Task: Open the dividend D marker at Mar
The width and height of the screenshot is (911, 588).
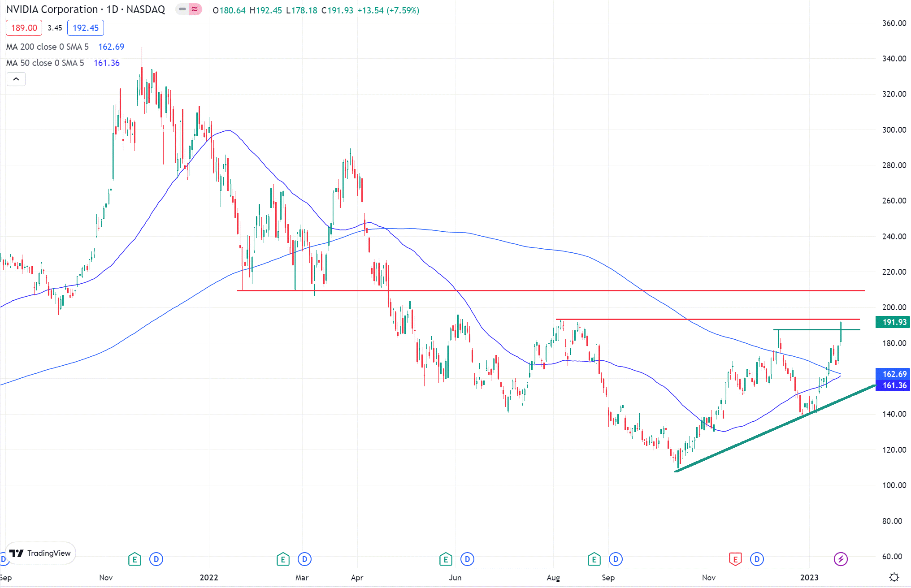Action: tap(304, 559)
